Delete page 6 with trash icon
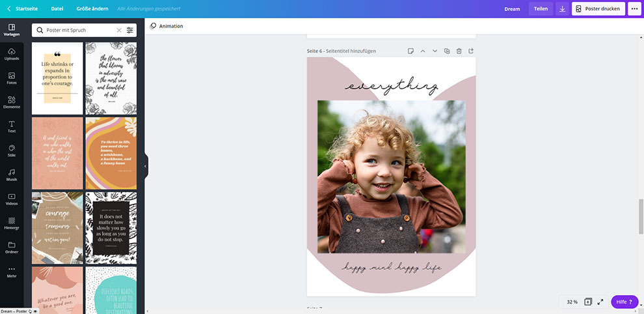 459,51
